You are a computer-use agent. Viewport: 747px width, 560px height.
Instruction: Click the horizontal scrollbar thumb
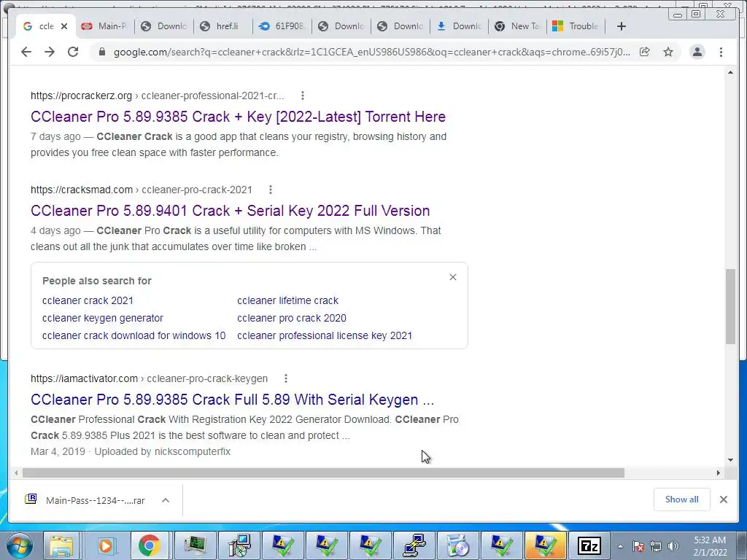[x=323, y=472]
